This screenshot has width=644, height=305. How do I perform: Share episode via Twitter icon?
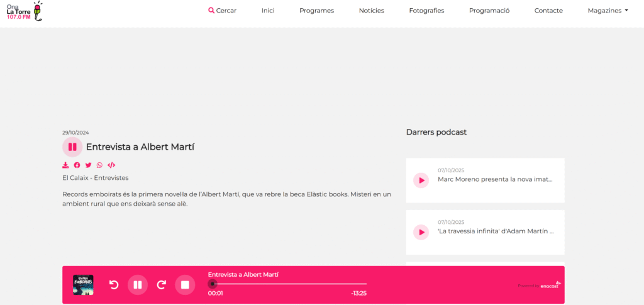[x=88, y=165]
